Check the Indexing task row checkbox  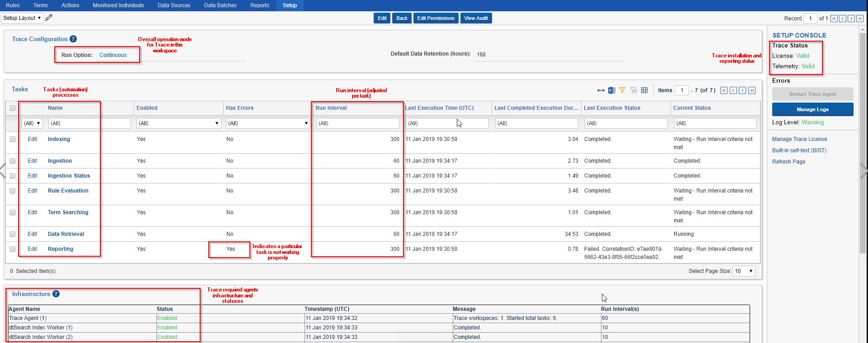pyautogui.click(x=13, y=139)
